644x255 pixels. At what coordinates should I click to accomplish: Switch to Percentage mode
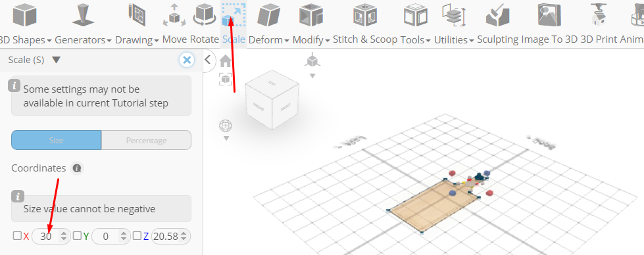click(146, 140)
